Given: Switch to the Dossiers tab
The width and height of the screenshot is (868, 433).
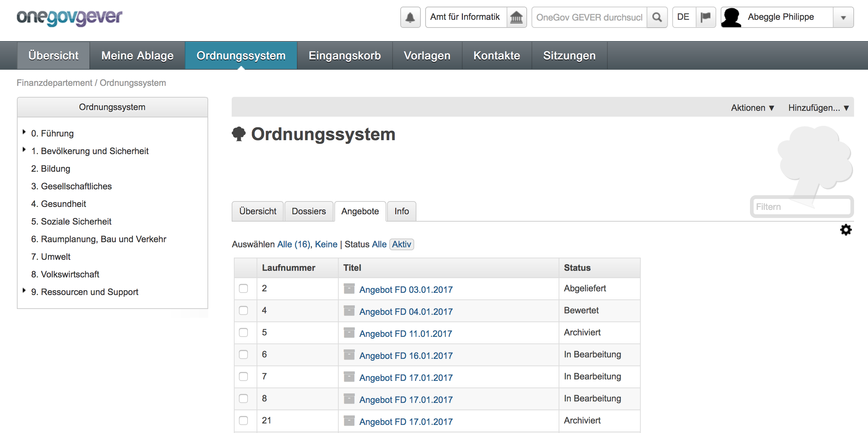Looking at the screenshot, I should tap(309, 211).
